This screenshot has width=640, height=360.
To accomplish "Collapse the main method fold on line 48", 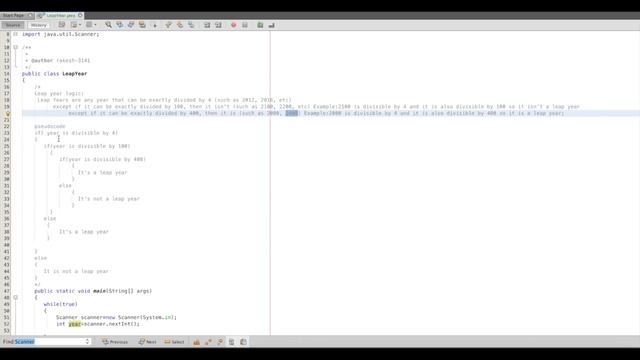I will pos(16,298).
